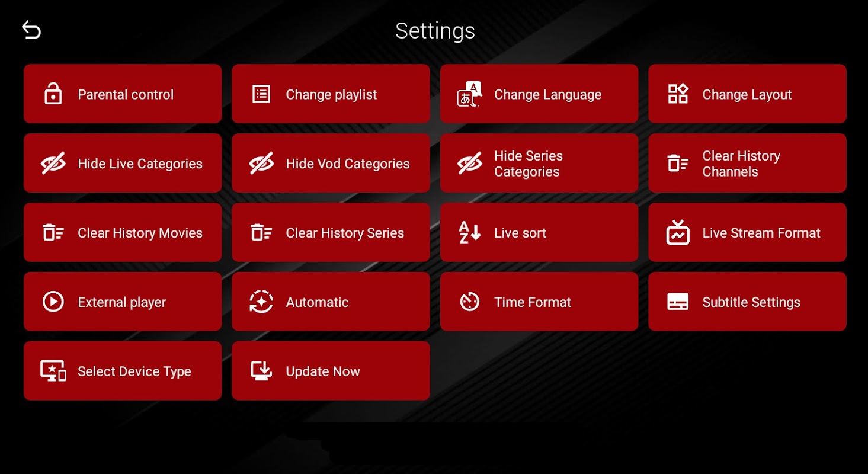Image resolution: width=868 pixels, height=474 pixels.
Task: Click the download icon for Update Now
Action: coord(261,371)
